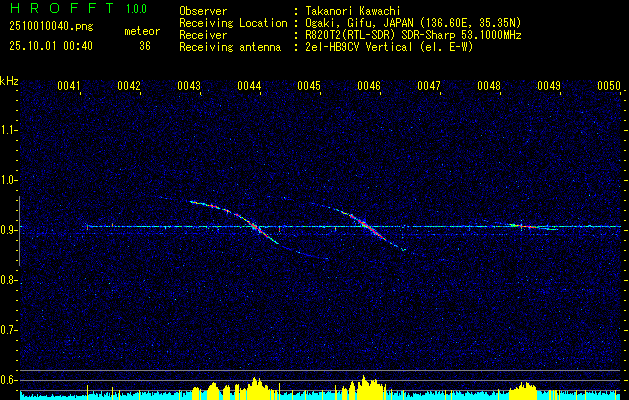Click the 0047 time marker
Screen dimensions: 629x400
coord(429,86)
